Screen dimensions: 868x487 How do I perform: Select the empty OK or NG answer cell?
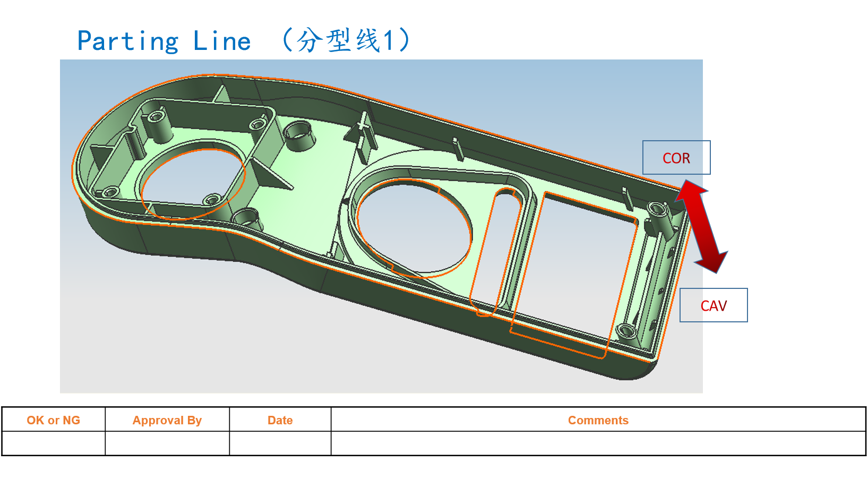click(x=53, y=444)
